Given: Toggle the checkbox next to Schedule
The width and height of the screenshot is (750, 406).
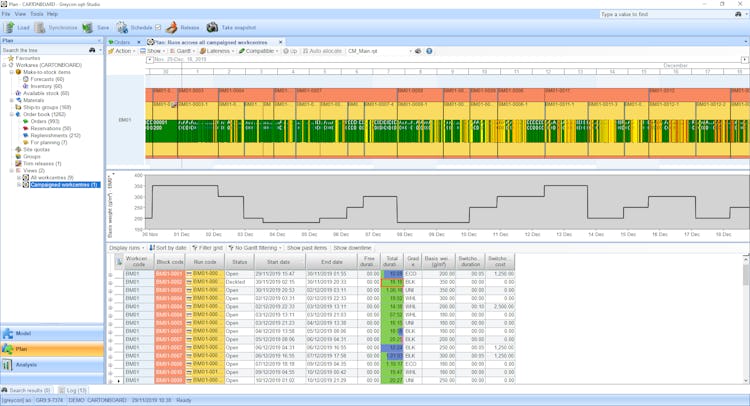Looking at the screenshot, I should tap(158, 28).
